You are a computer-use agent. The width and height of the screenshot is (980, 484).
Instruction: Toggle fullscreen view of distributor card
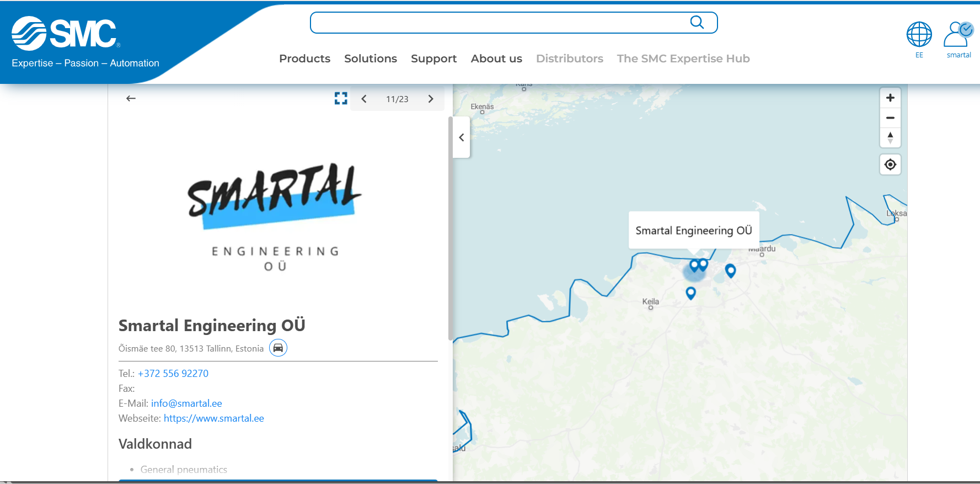click(x=341, y=98)
